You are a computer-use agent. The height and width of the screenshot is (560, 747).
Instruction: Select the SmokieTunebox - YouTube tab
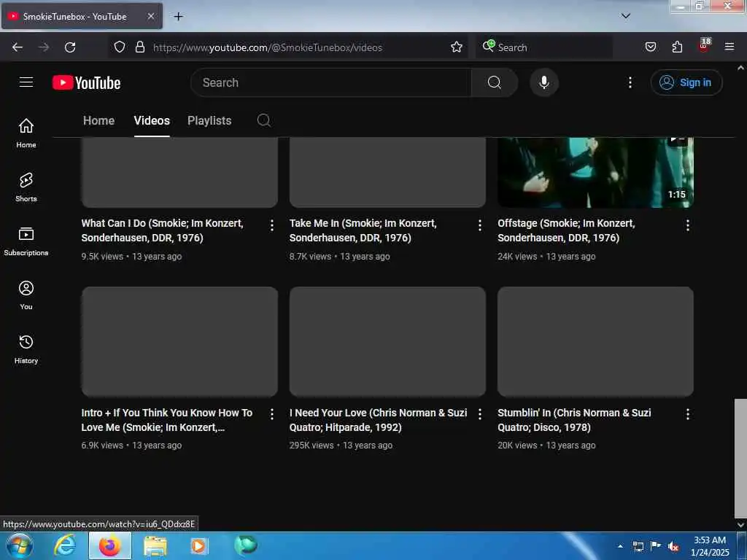click(82, 16)
